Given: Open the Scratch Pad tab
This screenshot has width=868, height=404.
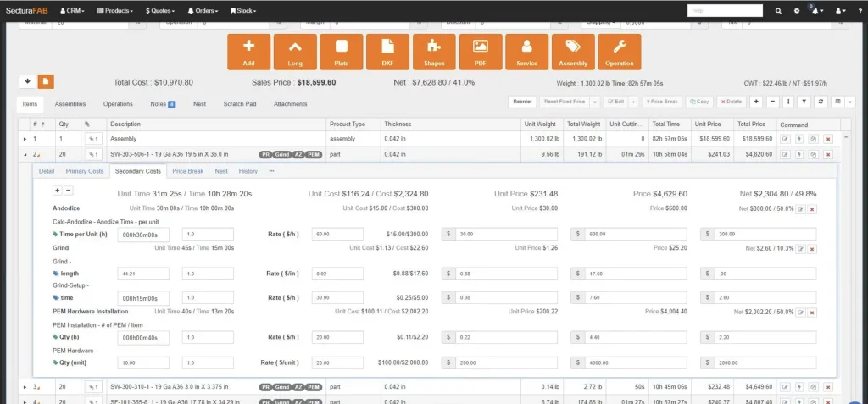Looking at the screenshot, I should [240, 104].
